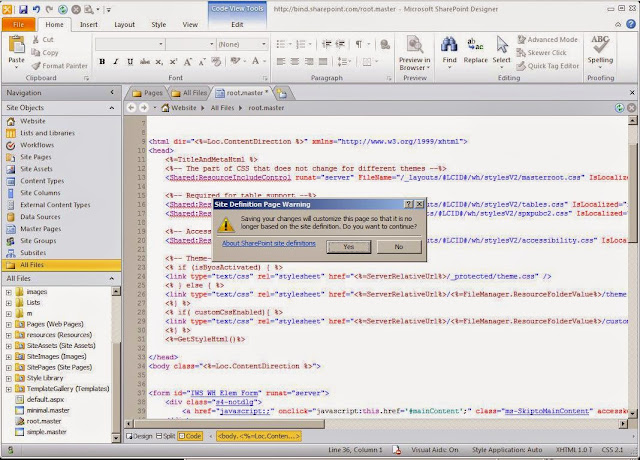The width and height of the screenshot is (640, 460).
Task: Toggle bold formatting in the Font group
Action: pyautogui.click(x=102, y=62)
